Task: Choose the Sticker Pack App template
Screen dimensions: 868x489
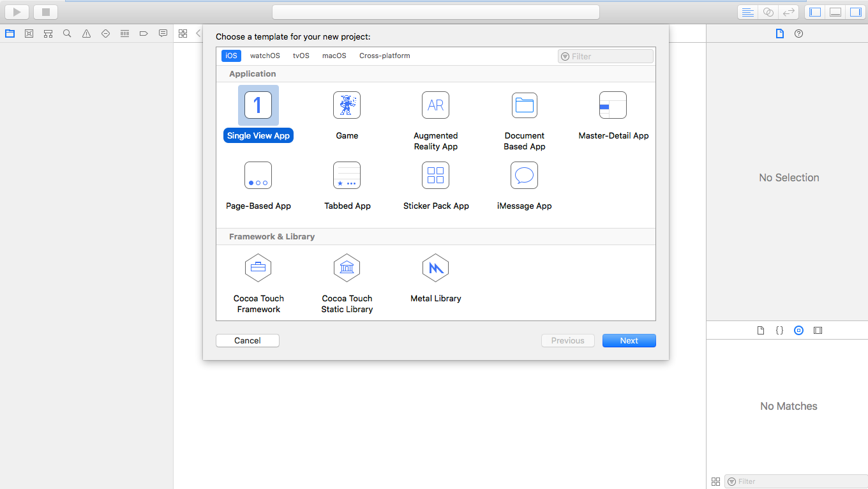Action: pyautogui.click(x=436, y=184)
